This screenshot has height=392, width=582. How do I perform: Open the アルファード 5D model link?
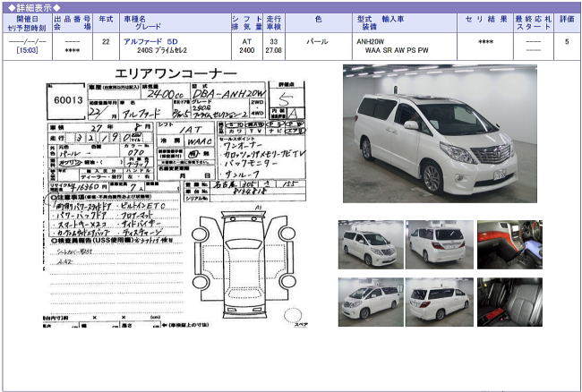point(150,41)
